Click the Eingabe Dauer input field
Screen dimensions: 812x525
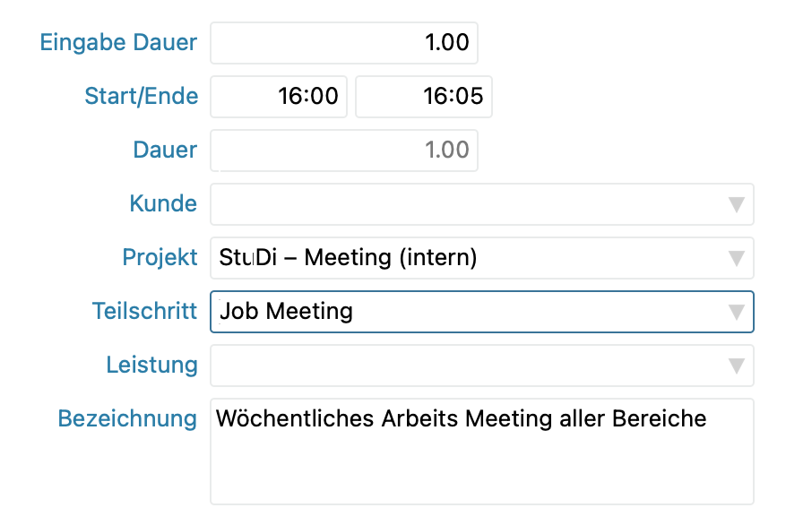coord(344,43)
